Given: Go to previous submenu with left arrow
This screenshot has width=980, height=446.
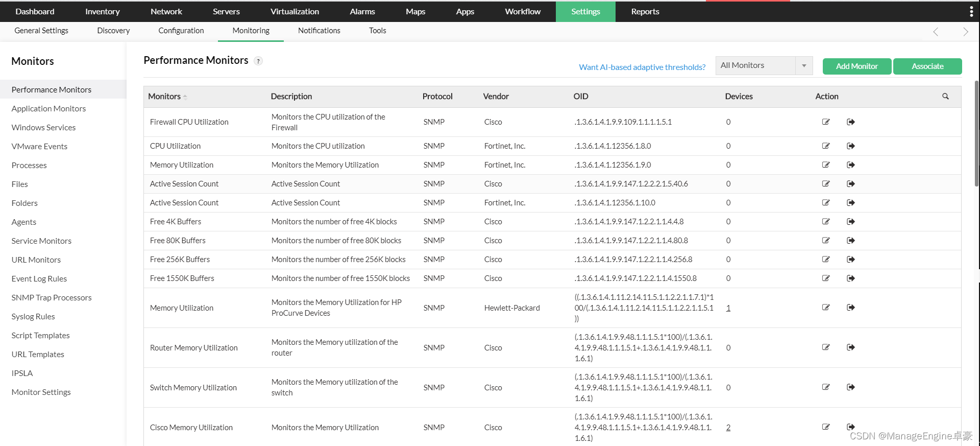Looking at the screenshot, I should point(936,32).
